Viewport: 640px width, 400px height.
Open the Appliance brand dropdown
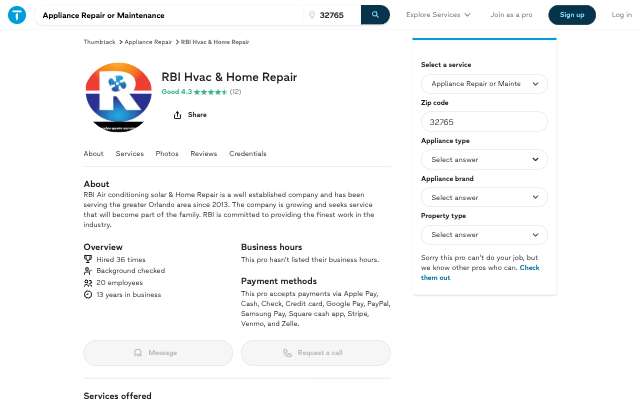[484, 197]
